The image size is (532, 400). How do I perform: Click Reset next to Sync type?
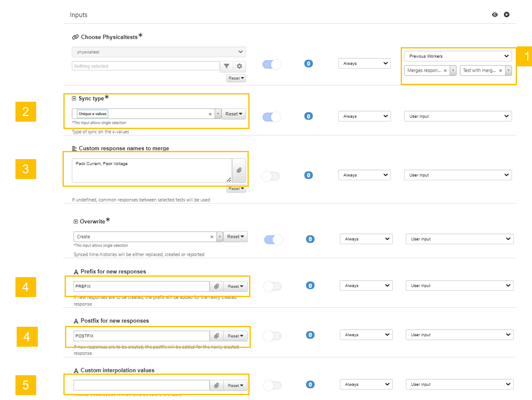(234, 114)
